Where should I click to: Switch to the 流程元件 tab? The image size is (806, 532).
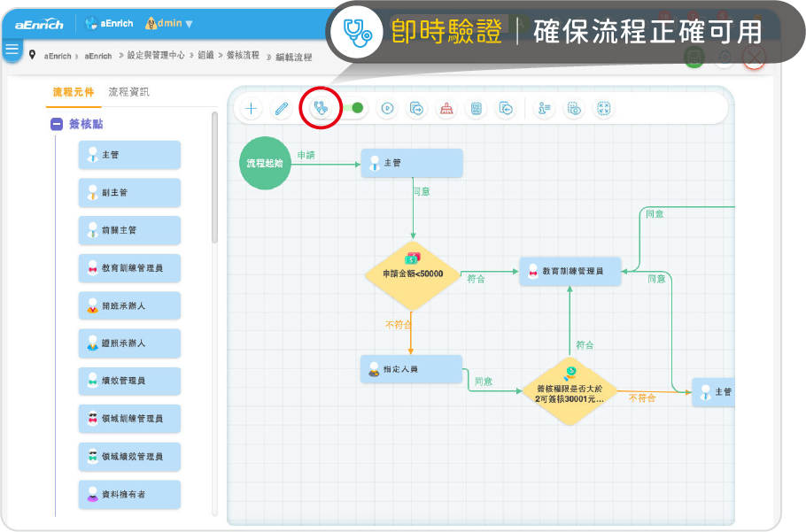click(74, 92)
